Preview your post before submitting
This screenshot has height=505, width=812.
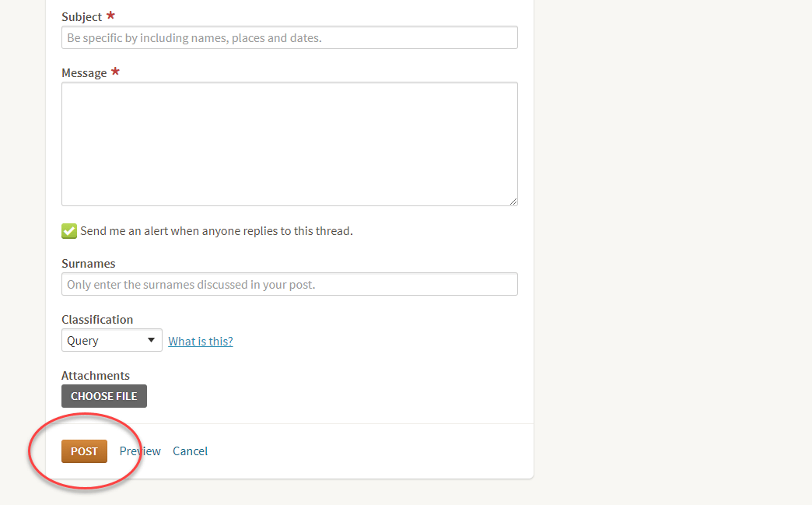[x=139, y=451]
